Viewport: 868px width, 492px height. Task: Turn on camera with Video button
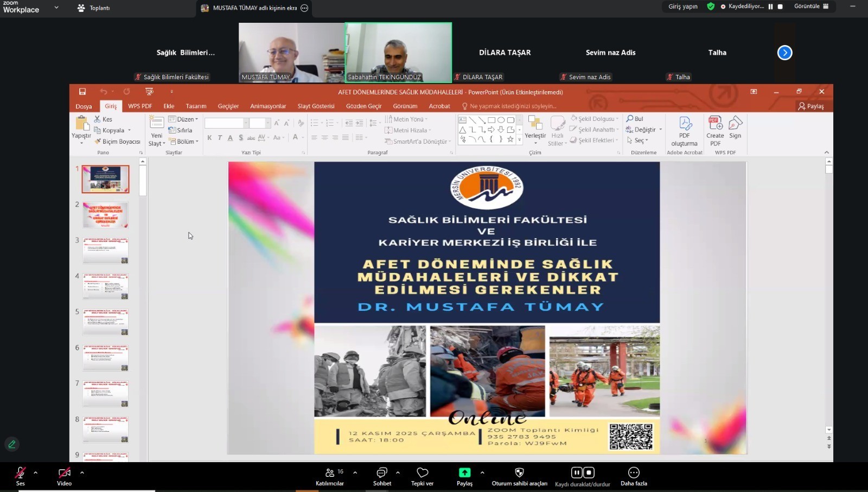64,473
